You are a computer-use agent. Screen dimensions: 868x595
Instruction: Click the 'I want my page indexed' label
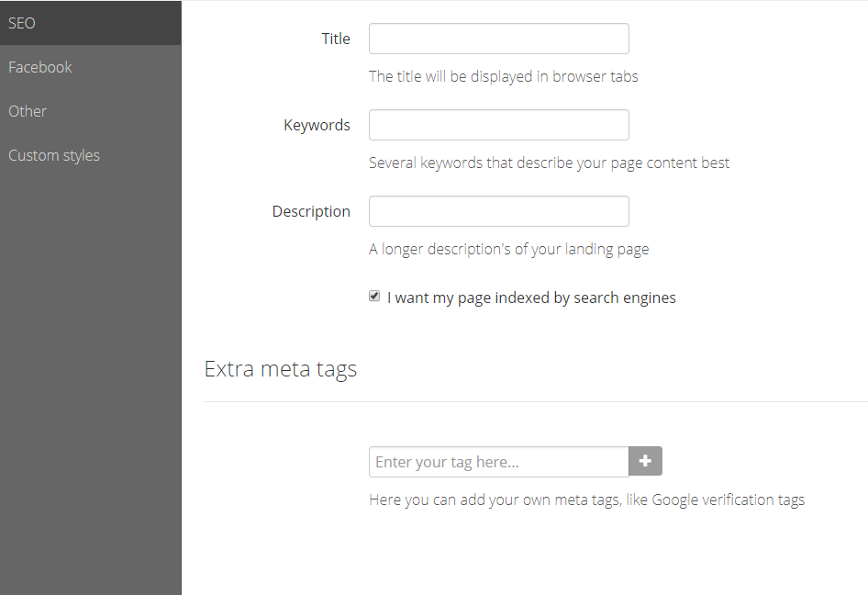(531, 297)
